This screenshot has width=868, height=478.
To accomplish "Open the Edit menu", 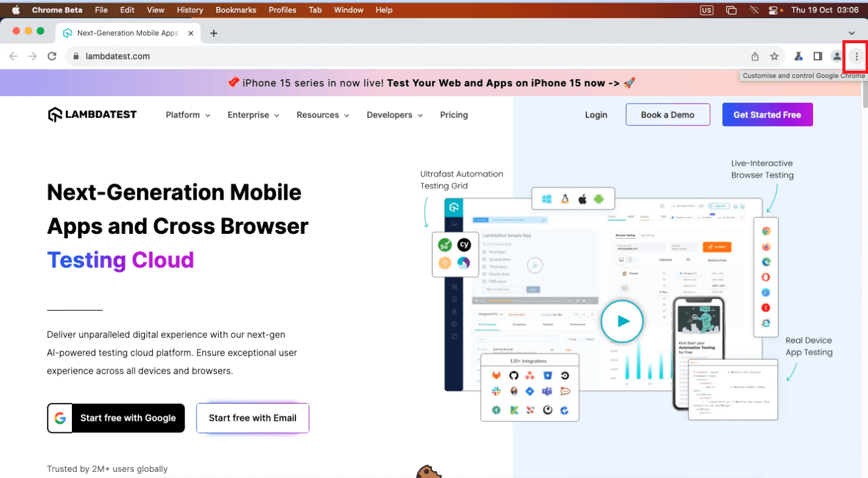I will (x=127, y=10).
